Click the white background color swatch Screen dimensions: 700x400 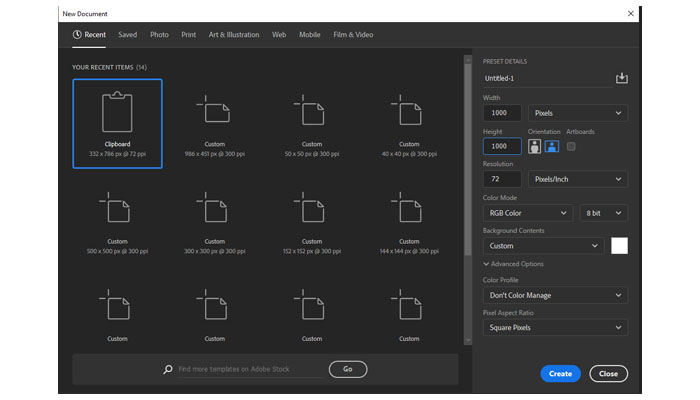click(619, 245)
